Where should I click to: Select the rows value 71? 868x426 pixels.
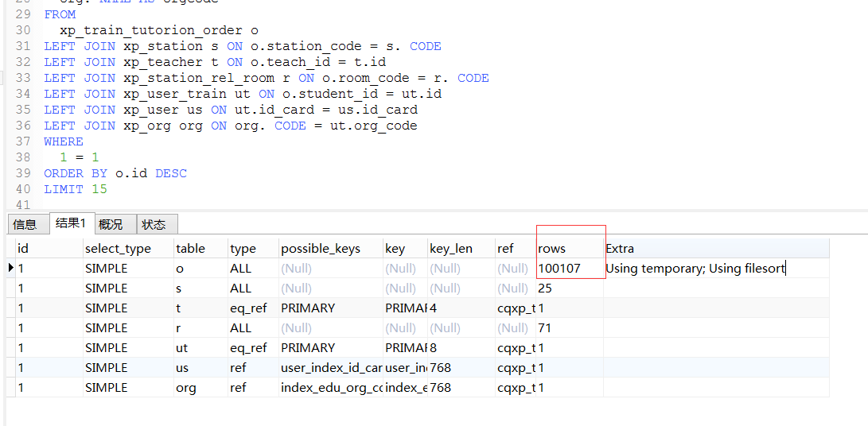[569, 328]
